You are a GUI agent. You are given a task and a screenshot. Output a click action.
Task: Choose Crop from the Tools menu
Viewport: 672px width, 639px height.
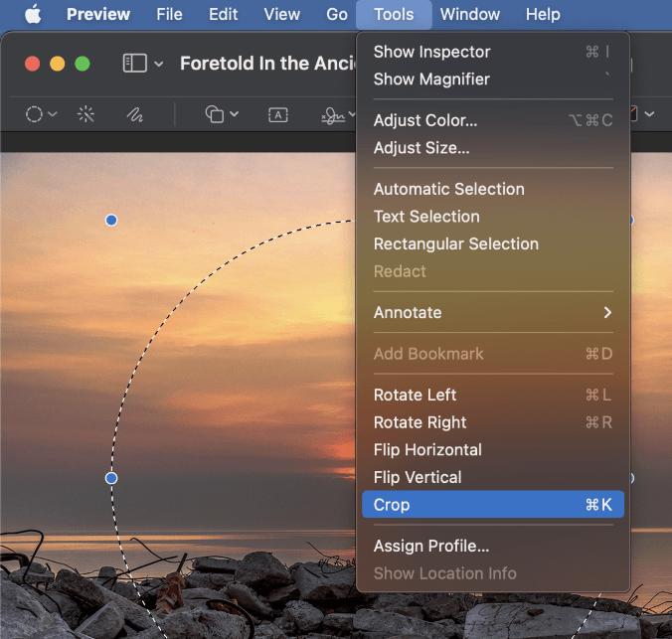point(493,505)
